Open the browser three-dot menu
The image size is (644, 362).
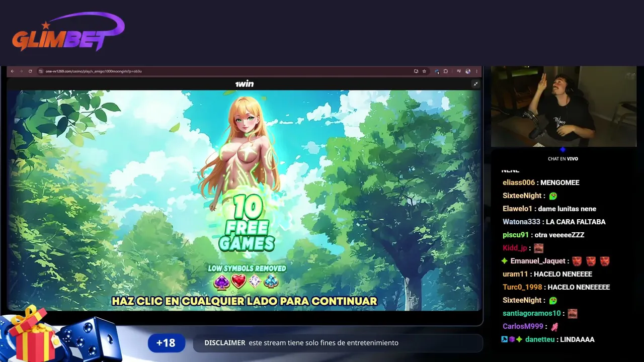476,71
